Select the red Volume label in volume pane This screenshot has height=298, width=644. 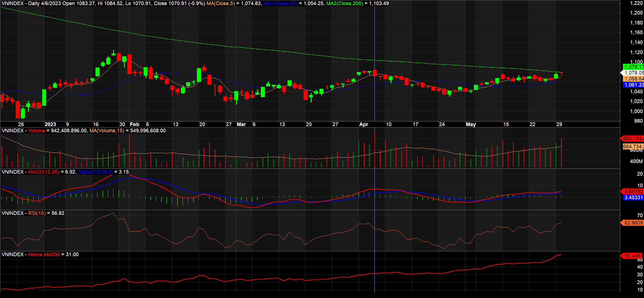pyautogui.click(x=36, y=131)
